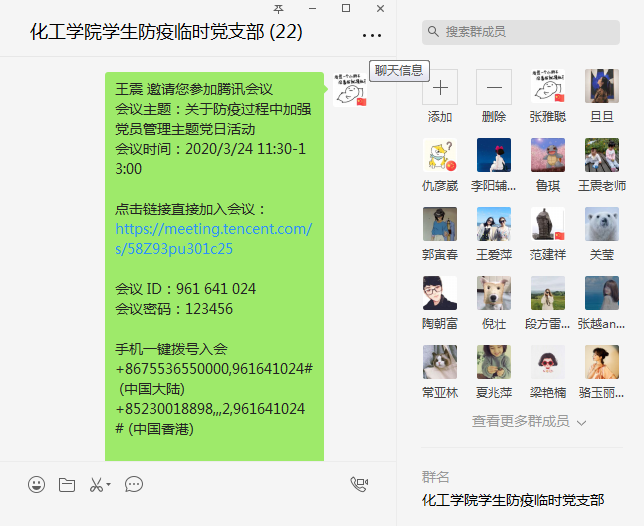Select the screenshot scissors tool
Image resolution: width=644 pixels, height=526 pixels.
[95, 485]
